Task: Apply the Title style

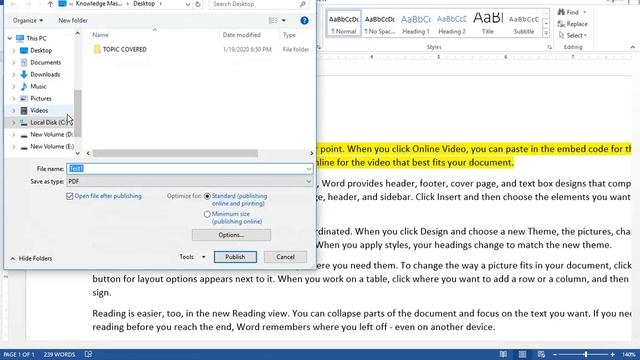Action: (x=488, y=24)
